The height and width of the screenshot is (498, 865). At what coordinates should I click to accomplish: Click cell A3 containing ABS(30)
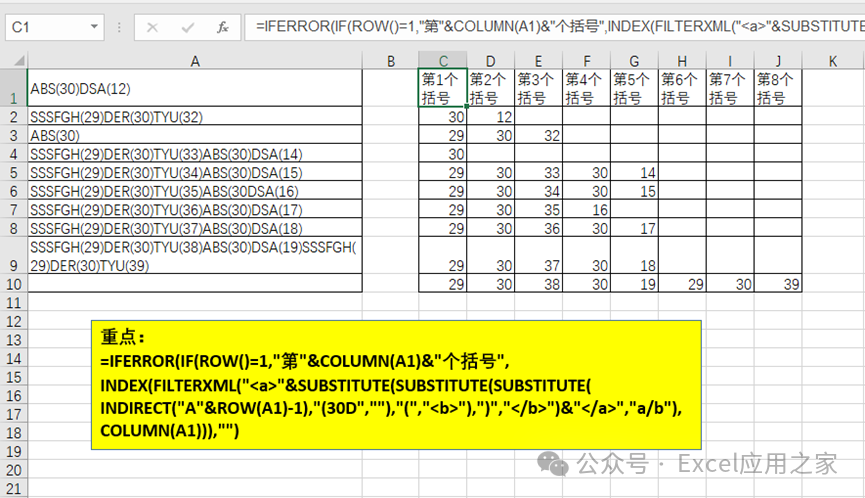pyautogui.click(x=195, y=135)
